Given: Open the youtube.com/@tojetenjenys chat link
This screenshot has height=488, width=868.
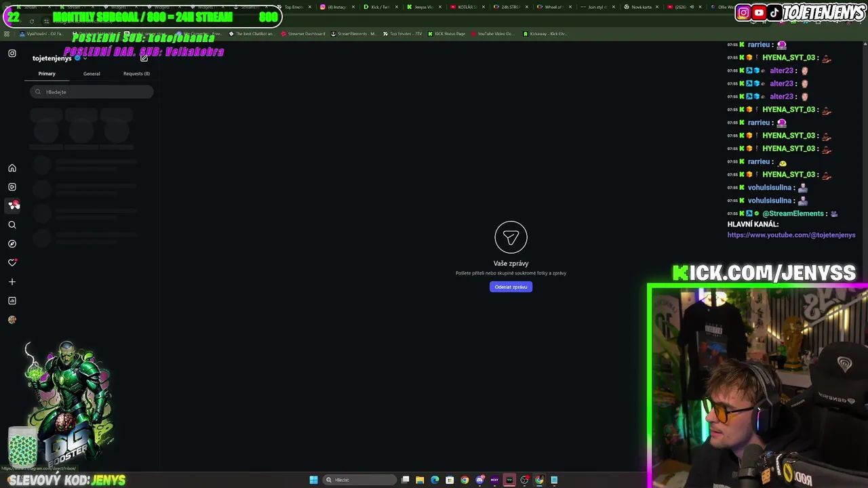Looking at the screenshot, I should click(791, 235).
